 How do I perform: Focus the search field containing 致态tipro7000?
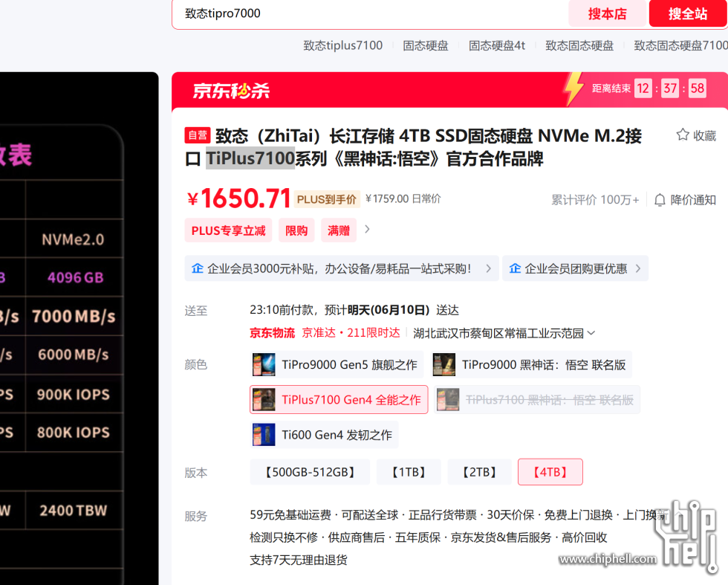369,13
